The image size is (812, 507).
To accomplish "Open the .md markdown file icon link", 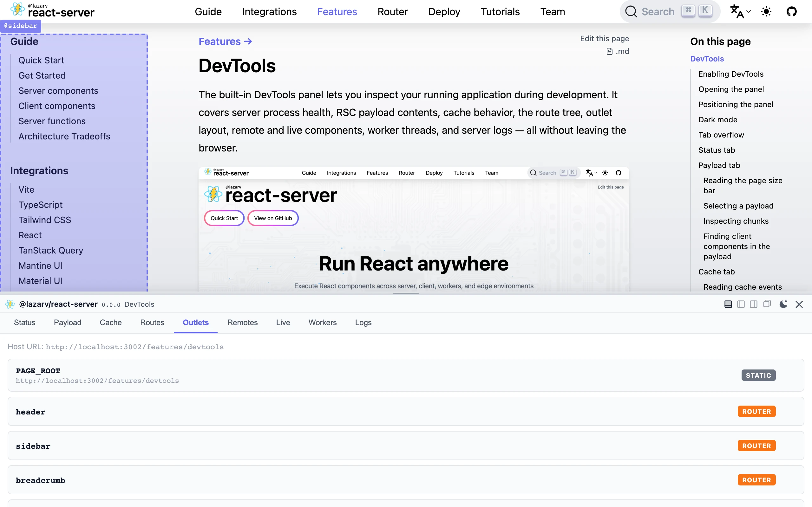I will [617, 51].
